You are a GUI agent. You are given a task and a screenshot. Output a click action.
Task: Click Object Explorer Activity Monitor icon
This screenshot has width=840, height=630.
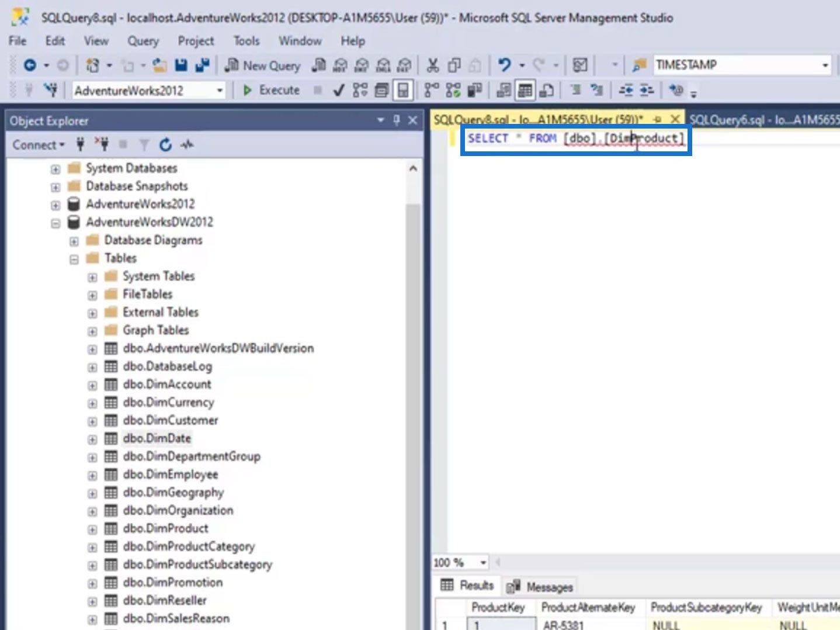coord(187,144)
